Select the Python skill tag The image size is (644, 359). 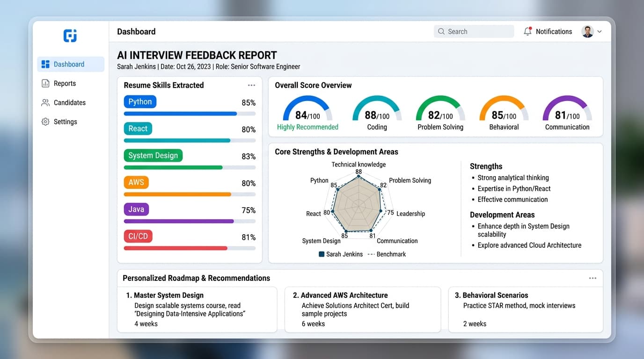coord(140,102)
